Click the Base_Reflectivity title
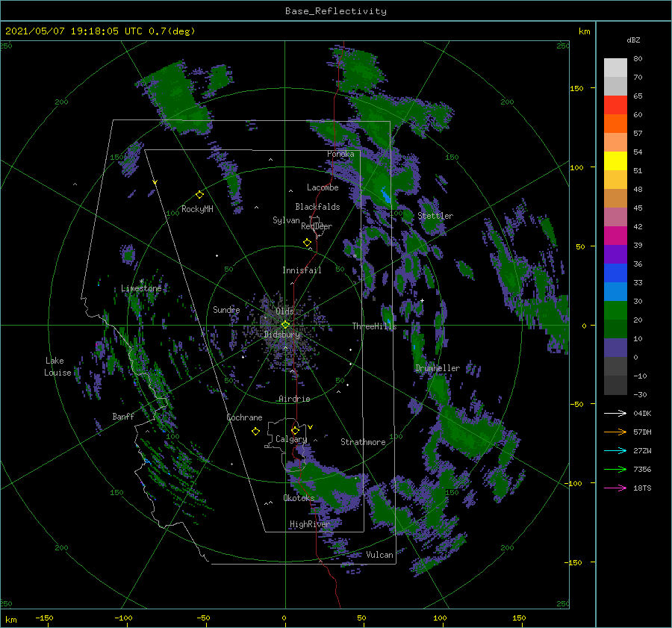Viewport: 672px width, 628px height. click(336, 11)
